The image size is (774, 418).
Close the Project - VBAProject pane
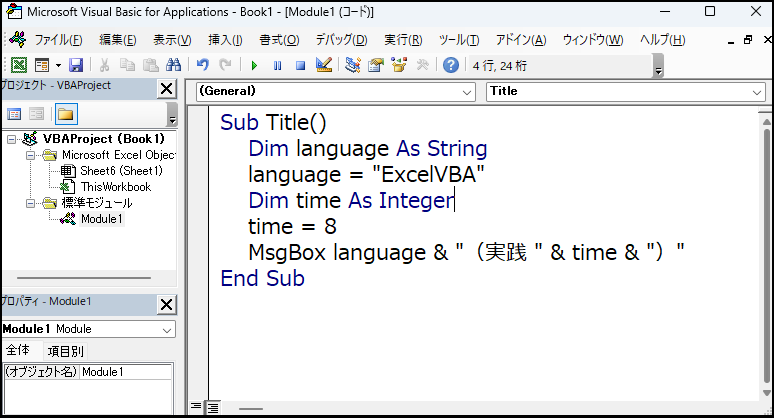point(167,89)
